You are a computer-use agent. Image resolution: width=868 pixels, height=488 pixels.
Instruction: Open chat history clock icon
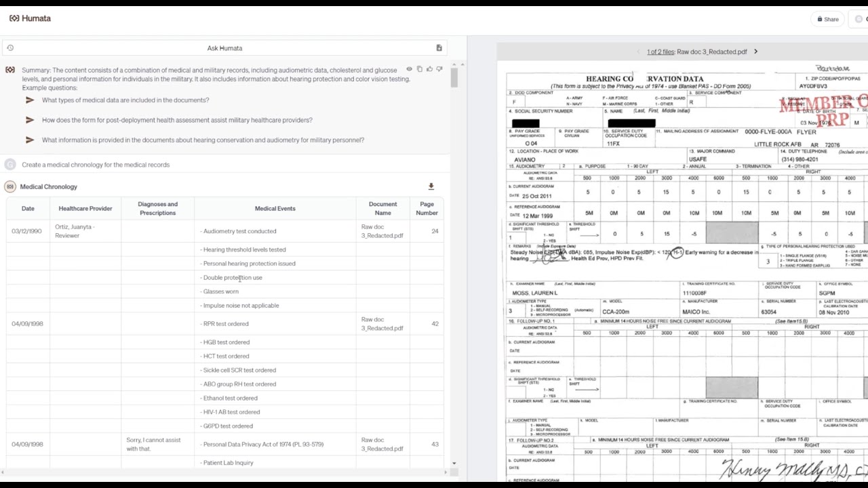click(x=10, y=48)
